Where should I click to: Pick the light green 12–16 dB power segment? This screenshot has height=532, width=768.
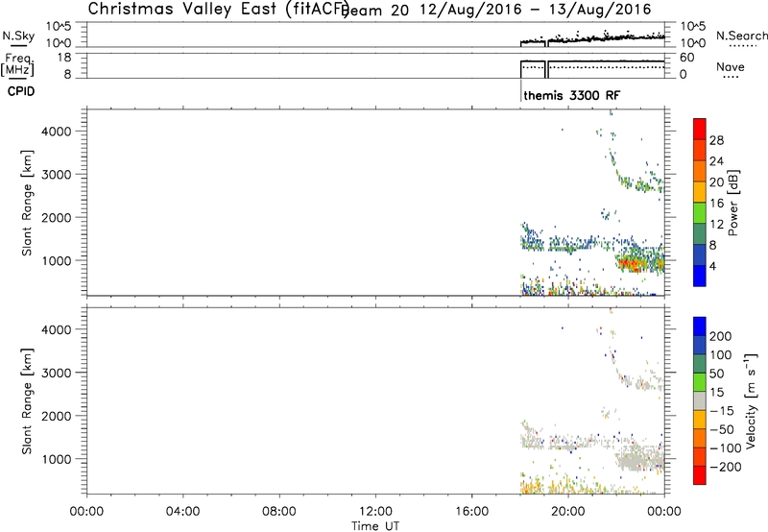click(x=700, y=212)
